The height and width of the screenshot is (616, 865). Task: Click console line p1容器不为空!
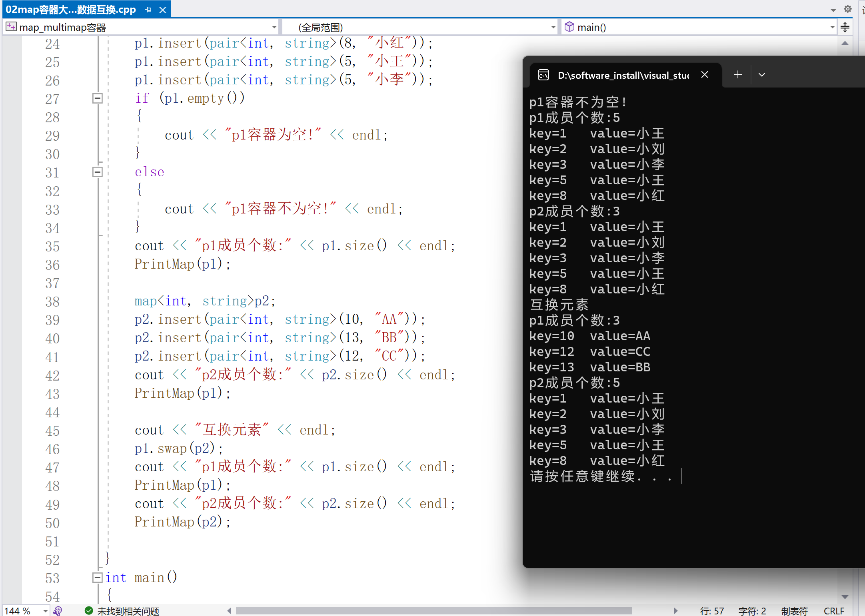click(578, 102)
